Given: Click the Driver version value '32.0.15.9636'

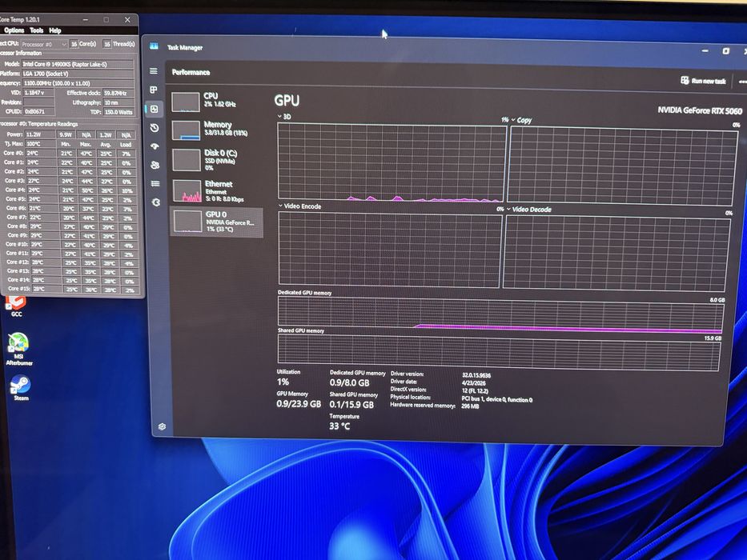Looking at the screenshot, I should click(476, 375).
